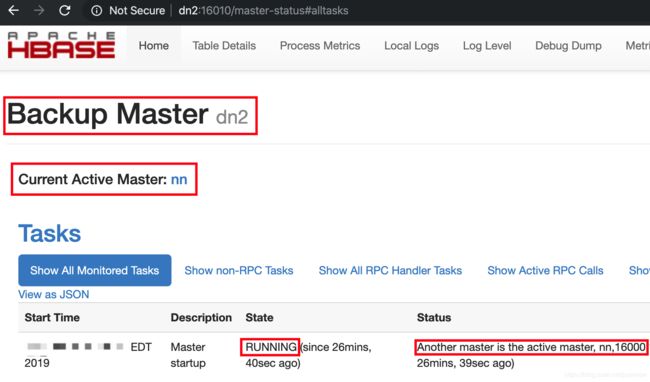The width and height of the screenshot is (650, 382).
Task: Click the browser address bar URL
Action: tap(263, 11)
